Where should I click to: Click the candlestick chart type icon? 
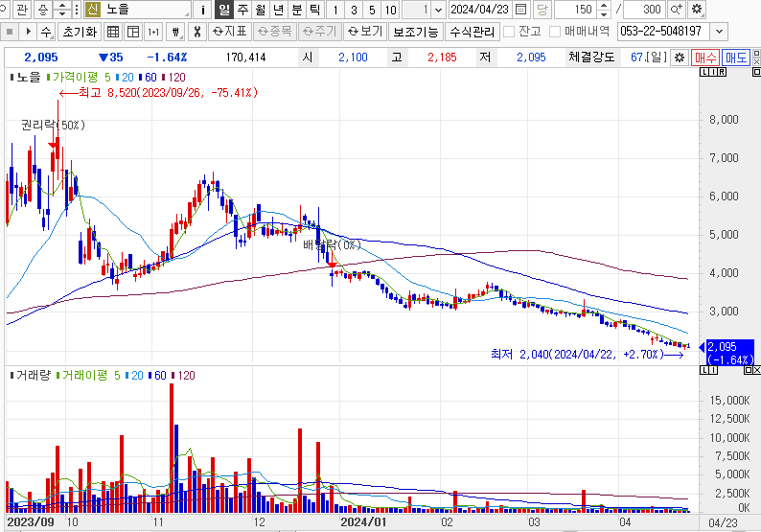175,32
